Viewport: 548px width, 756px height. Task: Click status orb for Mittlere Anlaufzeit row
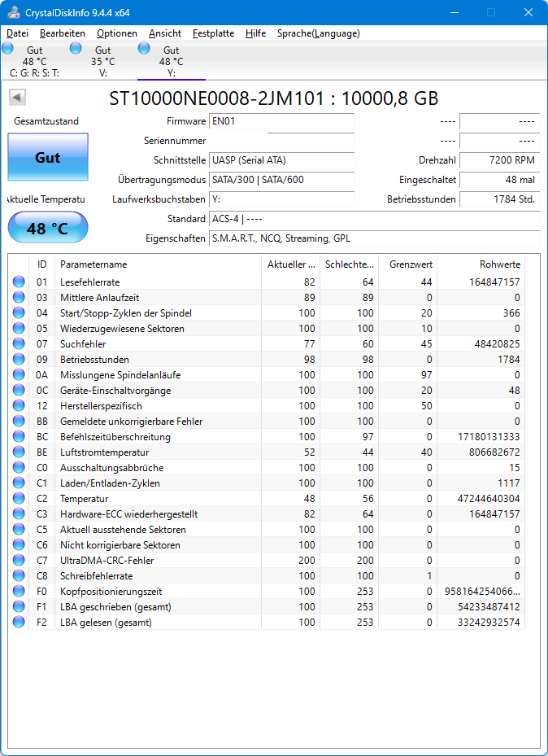19,298
